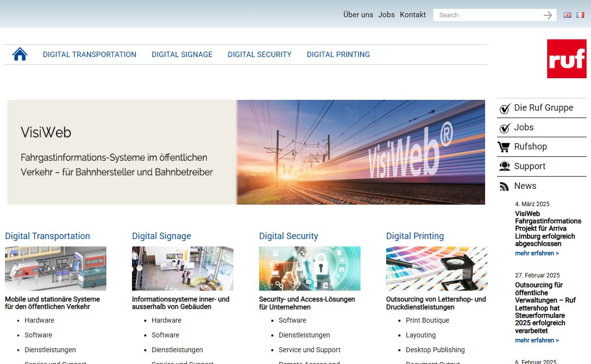Click the Digital Security padlock thumbnail
This screenshot has width=591, height=364.
pyautogui.click(x=310, y=269)
